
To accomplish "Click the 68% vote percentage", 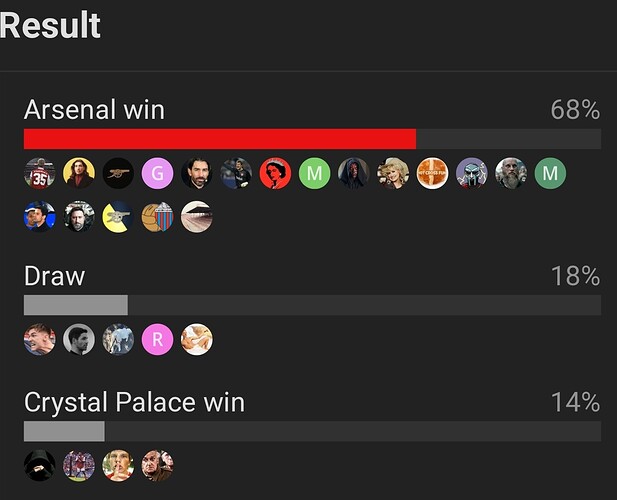I will (x=575, y=110).
